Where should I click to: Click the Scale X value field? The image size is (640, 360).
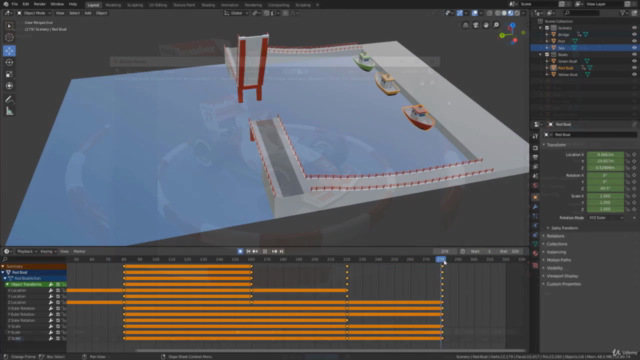coord(605,196)
